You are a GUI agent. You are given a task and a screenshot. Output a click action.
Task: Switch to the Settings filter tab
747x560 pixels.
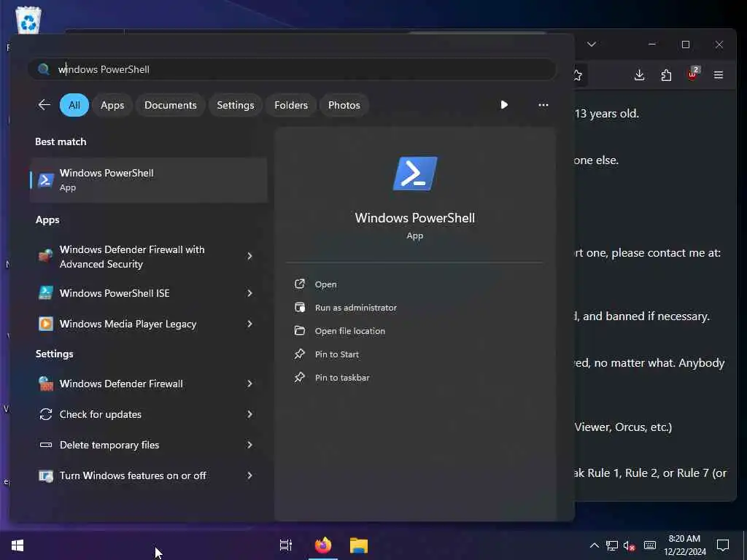pos(236,105)
